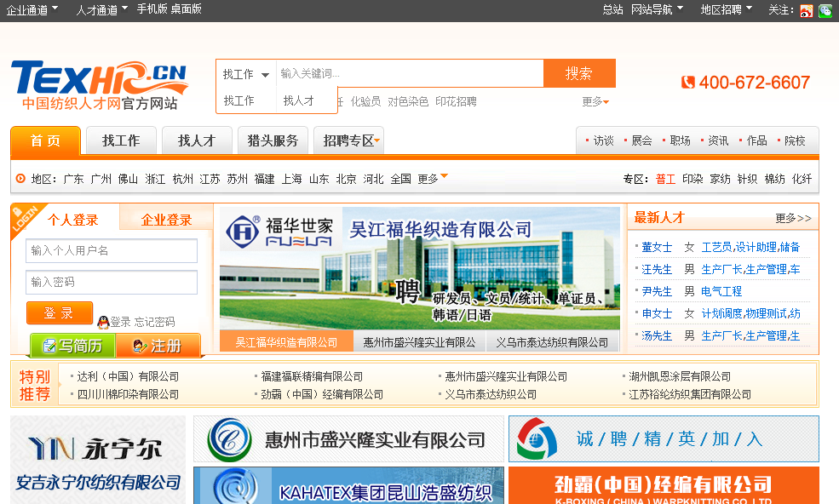The height and width of the screenshot is (504, 839).
Task: Expand the 地区招聘 dropdown
Action: [x=727, y=9]
